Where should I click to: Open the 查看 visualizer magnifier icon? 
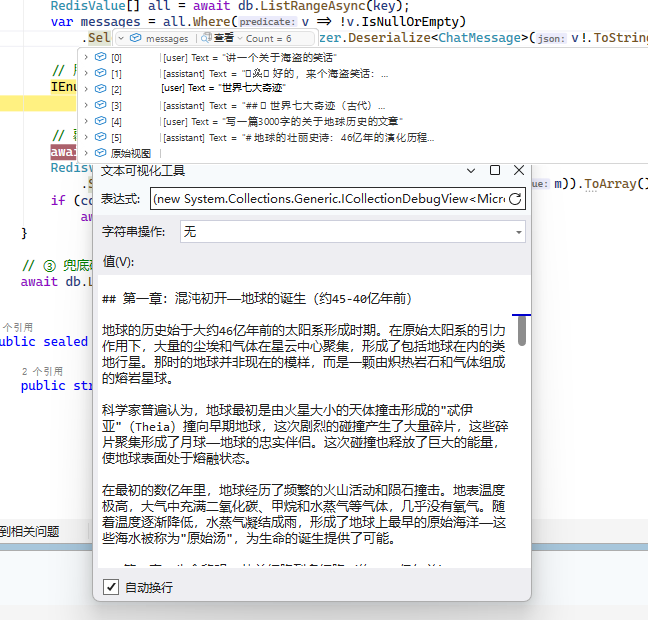(206, 38)
